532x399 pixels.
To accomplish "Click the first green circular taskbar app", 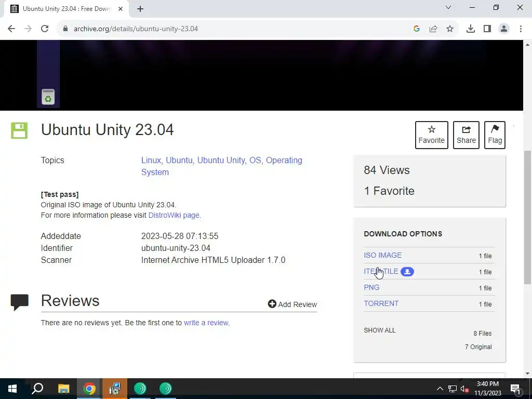I will point(140,389).
